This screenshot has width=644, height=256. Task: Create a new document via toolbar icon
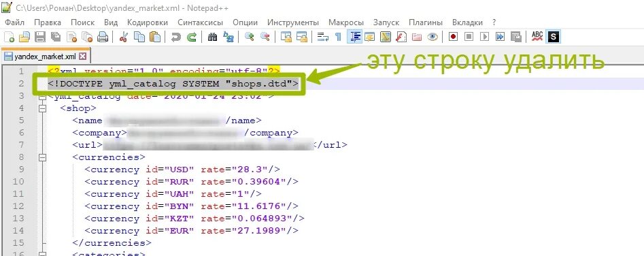coord(9,37)
